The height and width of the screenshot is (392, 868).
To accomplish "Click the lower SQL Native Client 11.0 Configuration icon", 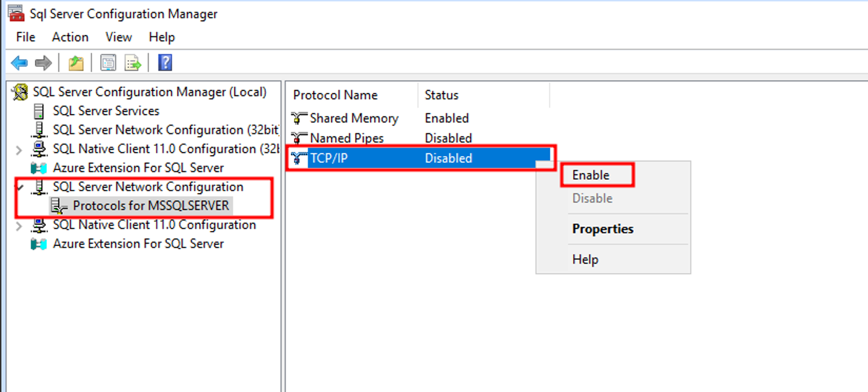I will pos(39,225).
